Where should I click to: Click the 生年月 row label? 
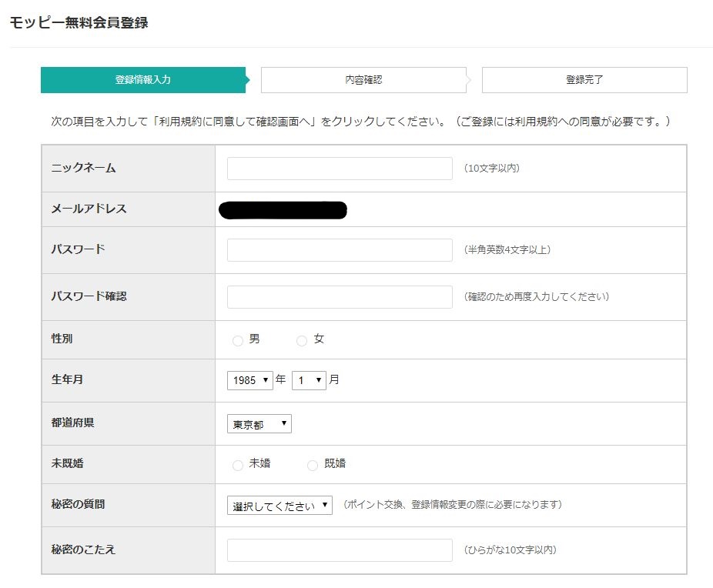click(x=67, y=379)
